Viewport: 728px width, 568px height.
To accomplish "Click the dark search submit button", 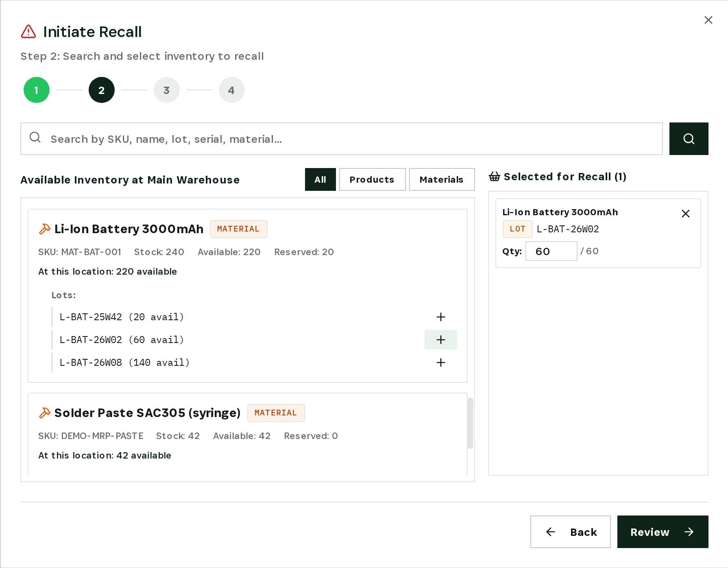I will (x=689, y=139).
